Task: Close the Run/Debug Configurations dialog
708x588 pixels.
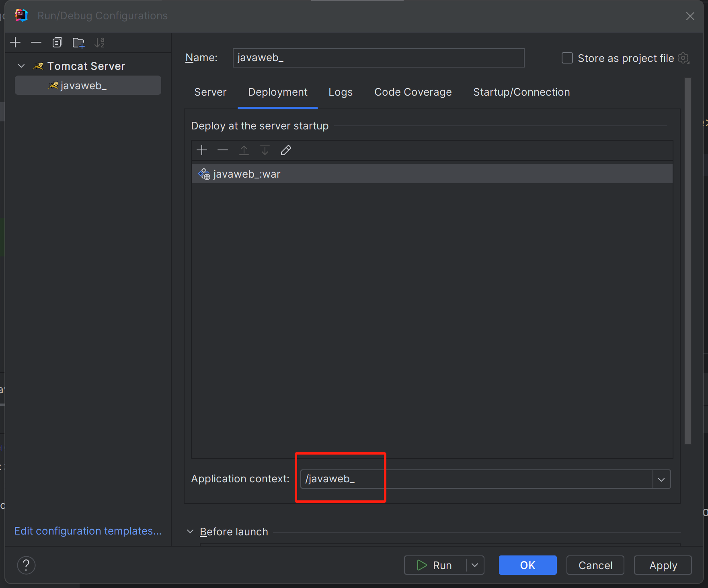Action: tap(690, 16)
